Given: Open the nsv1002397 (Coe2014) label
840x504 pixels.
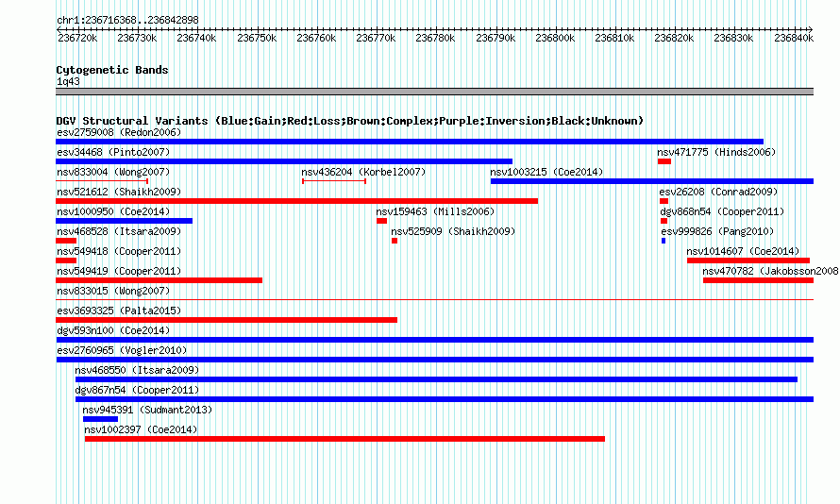Looking at the screenshot, I should tap(141, 429).
